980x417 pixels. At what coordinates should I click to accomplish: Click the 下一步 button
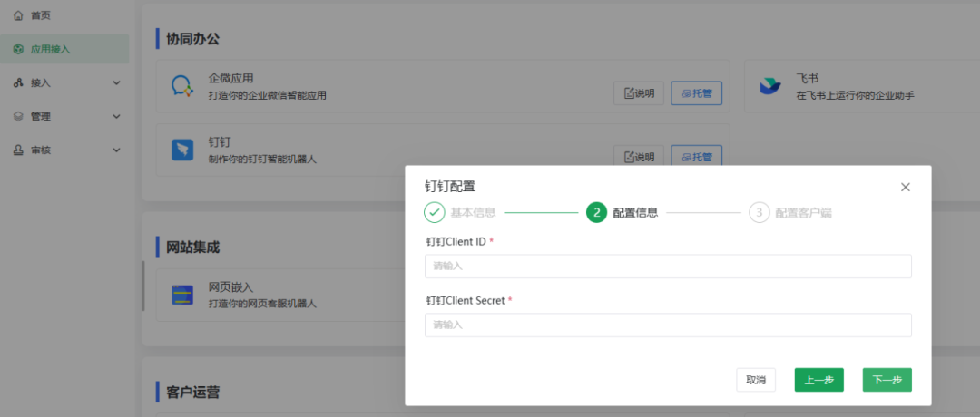tap(887, 380)
